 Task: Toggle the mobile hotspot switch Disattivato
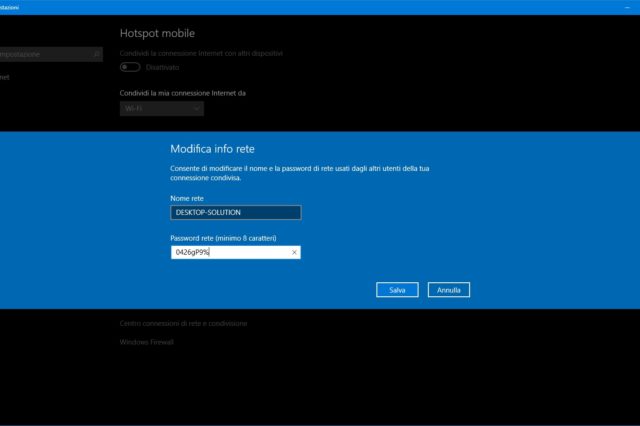tap(130, 67)
